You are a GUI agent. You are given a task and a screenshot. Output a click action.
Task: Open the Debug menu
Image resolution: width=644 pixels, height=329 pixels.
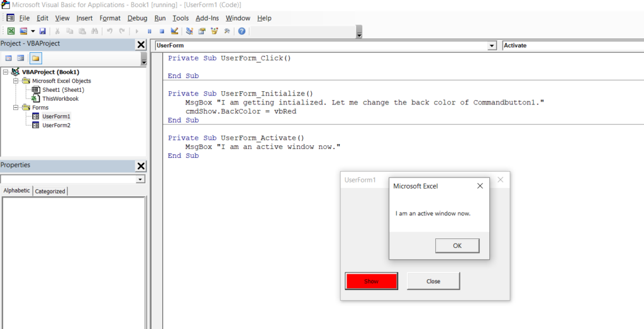(137, 18)
